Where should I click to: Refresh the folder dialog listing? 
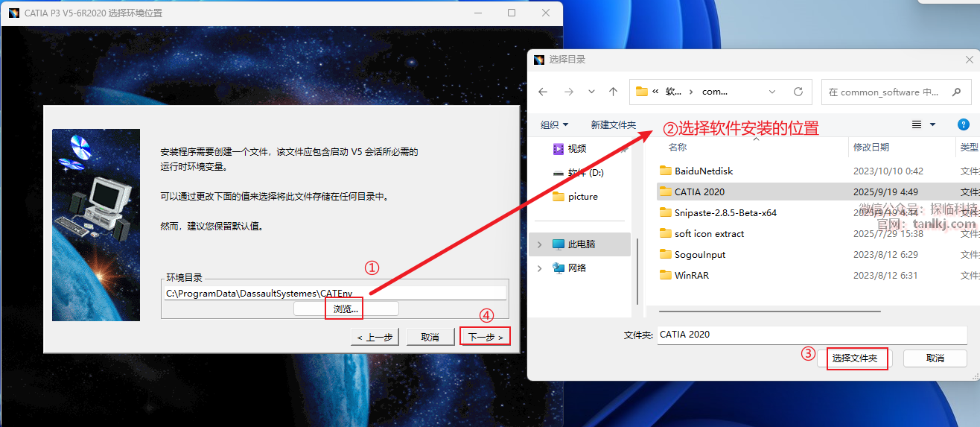coord(798,92)
